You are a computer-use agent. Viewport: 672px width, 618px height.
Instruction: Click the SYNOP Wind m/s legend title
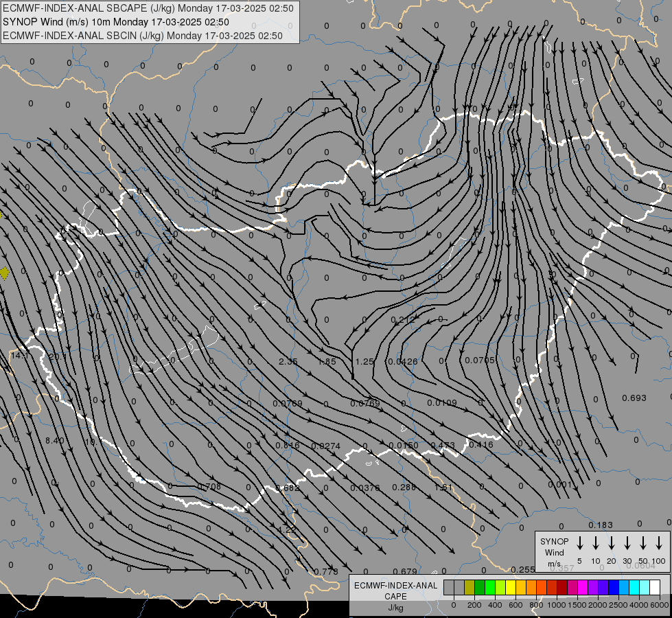coord(554,552)
